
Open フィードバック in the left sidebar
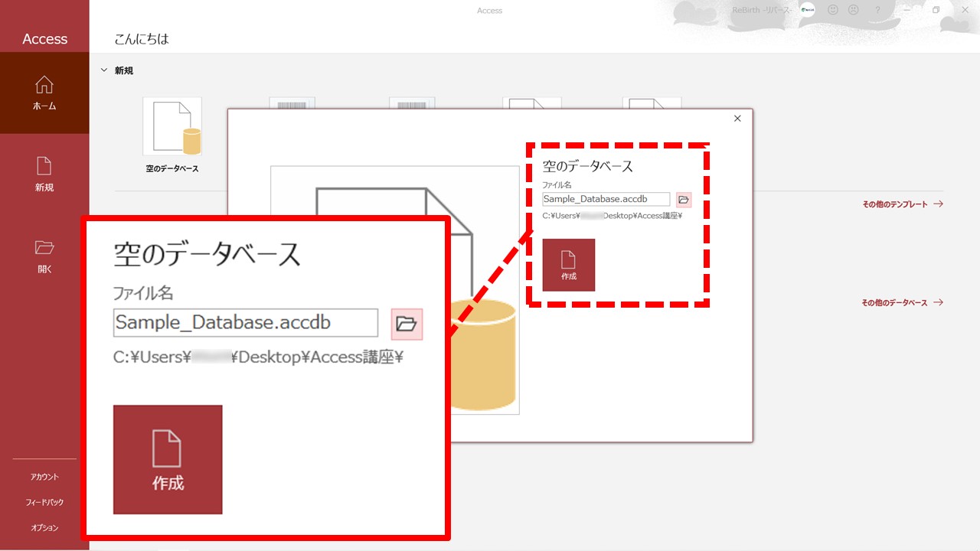(x=44, y=502)
